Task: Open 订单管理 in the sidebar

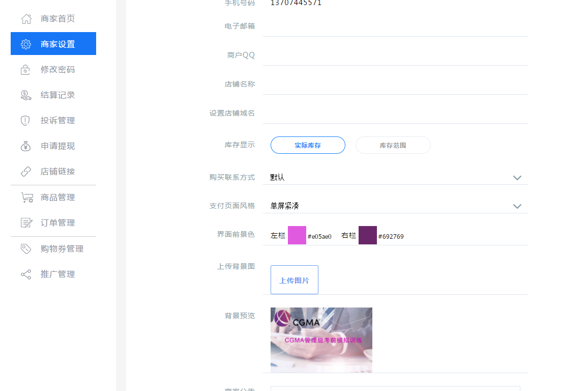Action: coord(53,223)
